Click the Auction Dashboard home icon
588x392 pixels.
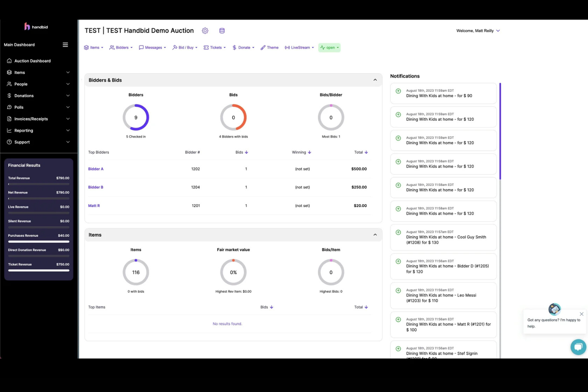point(9,60)
